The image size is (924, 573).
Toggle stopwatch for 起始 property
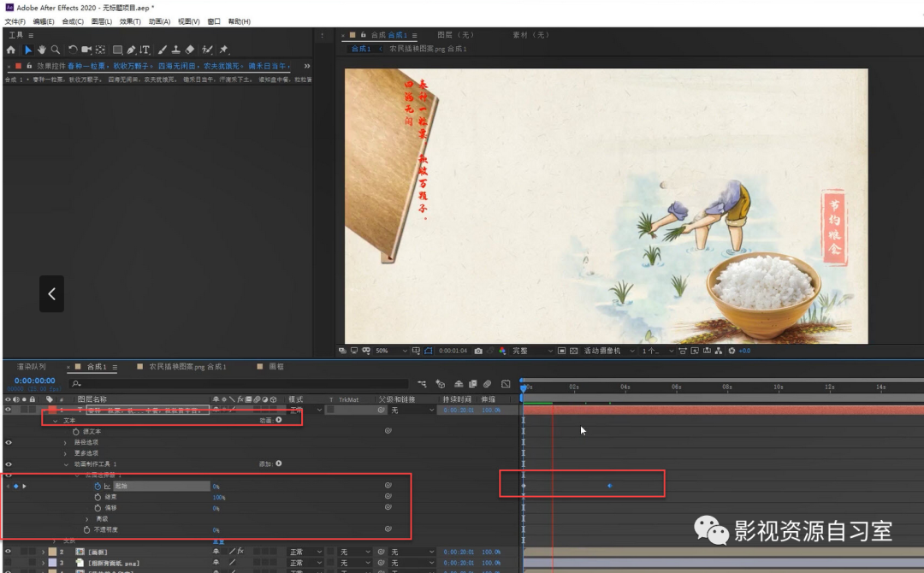pos(98,487)
